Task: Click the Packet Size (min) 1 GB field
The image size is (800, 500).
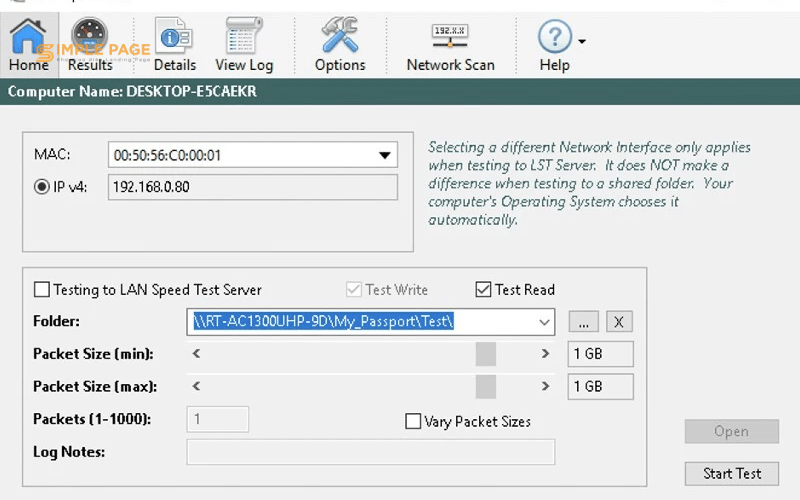Action: pos(601,354)
